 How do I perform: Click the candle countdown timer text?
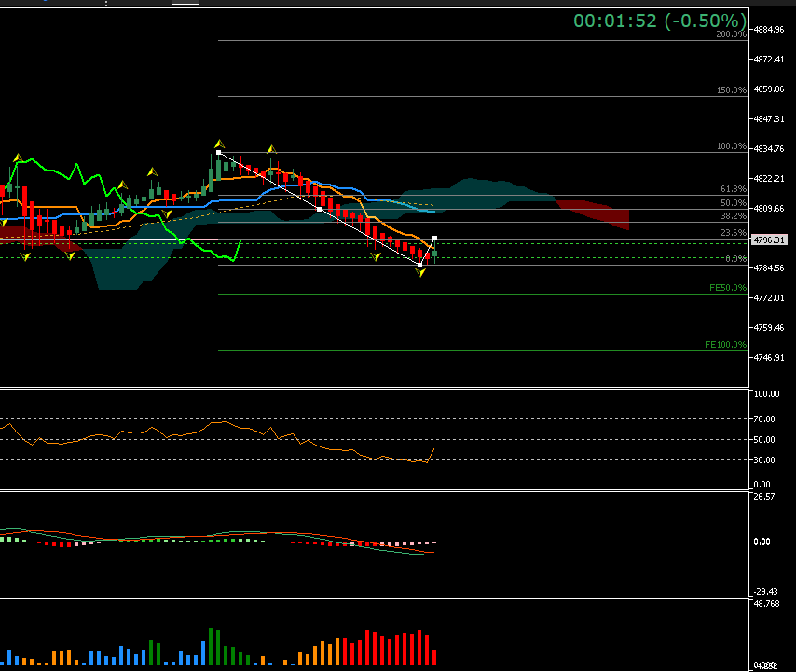click(659, 21)
